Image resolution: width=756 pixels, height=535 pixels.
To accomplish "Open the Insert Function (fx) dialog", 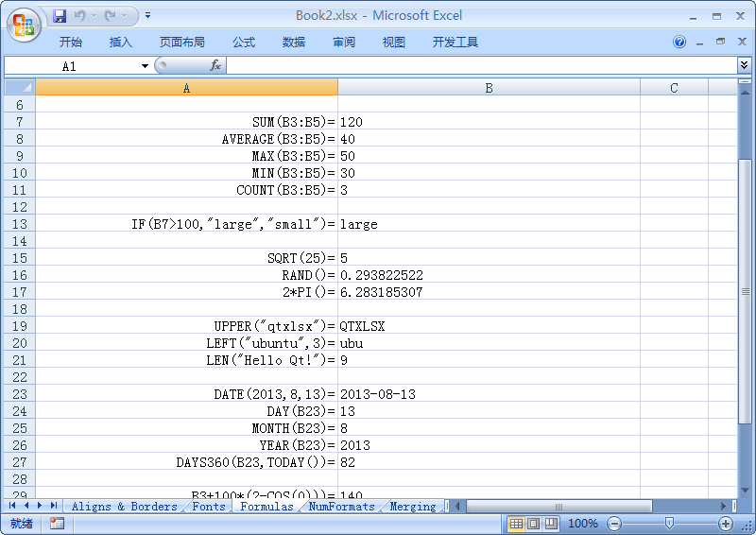I will point(215,66).
